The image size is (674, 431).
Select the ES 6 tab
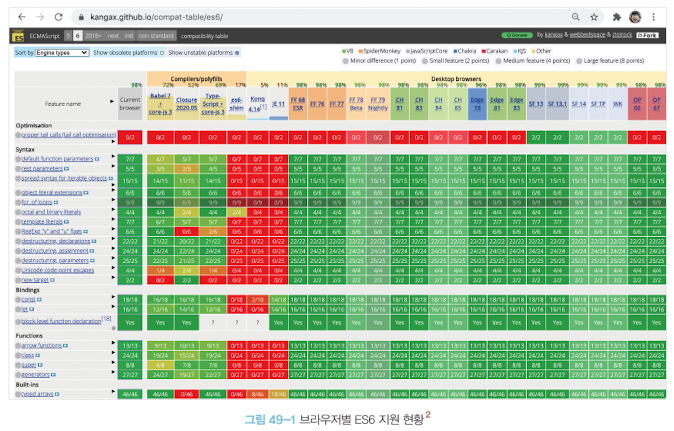(77, 36)
